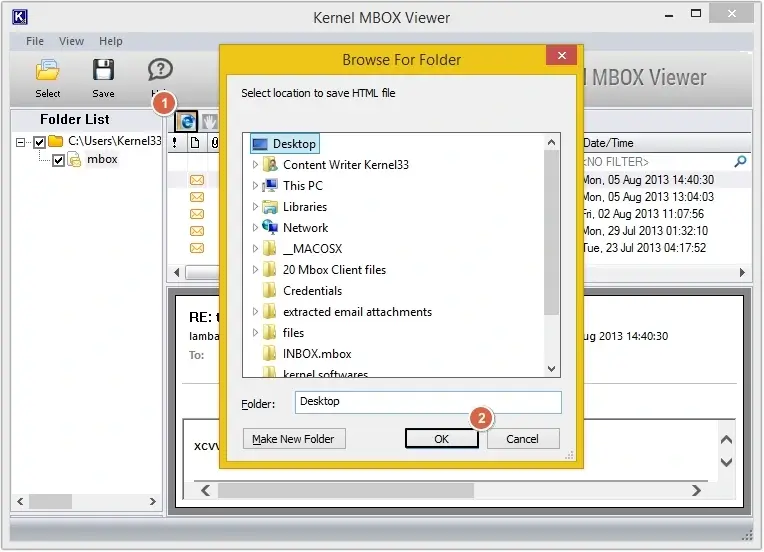Click the Kernel app logo in title bar
764x552 pixels.
19,17
